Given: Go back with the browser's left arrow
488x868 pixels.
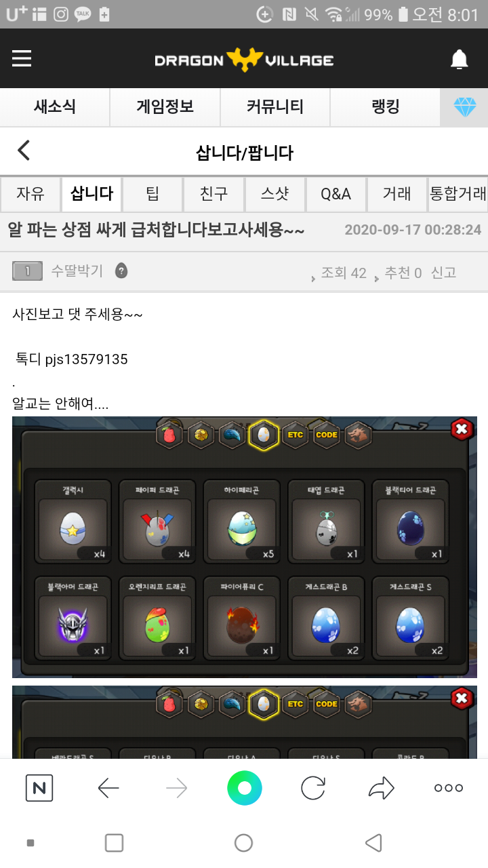Looking at the screenshot, I should click(x=108, y=788).
